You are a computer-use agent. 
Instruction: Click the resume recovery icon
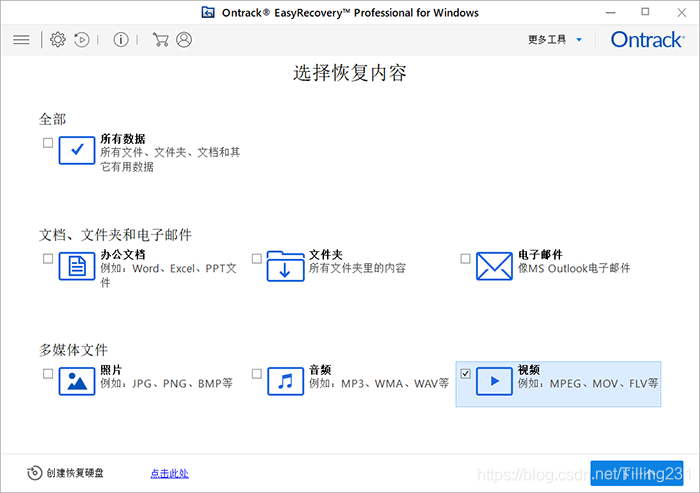click(x=82, y=40)
